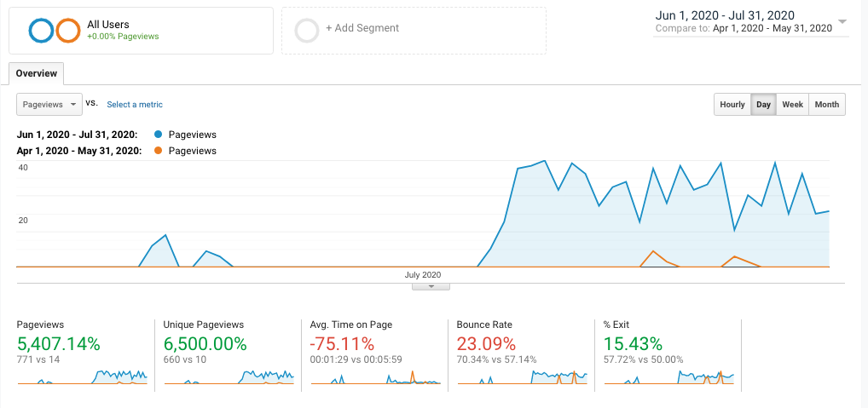Click the empty Add Segment circle icon
The width and height of the screenshot is (868, 408).
307,31
